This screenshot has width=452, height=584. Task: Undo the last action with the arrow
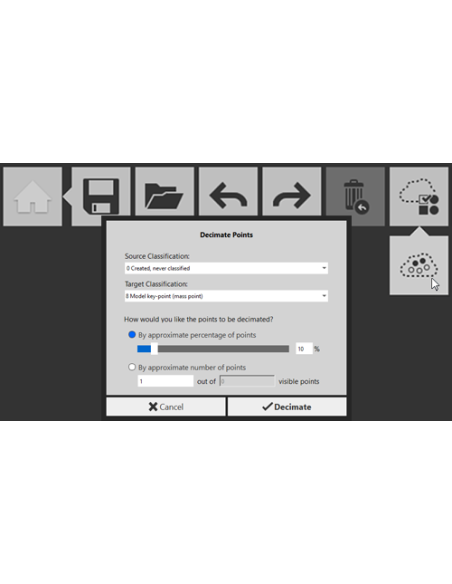click(x=228, y=191)
